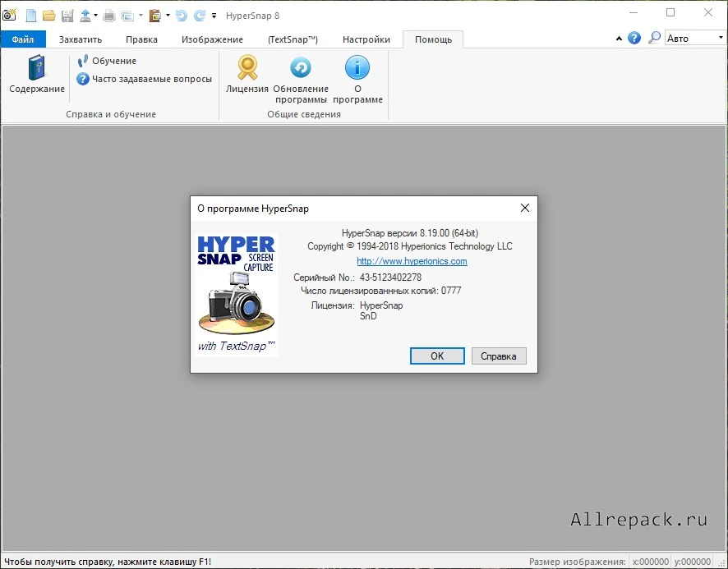Click the blue help question icon
The height and width of the screenshot is (569, 728).
[634, 38]
